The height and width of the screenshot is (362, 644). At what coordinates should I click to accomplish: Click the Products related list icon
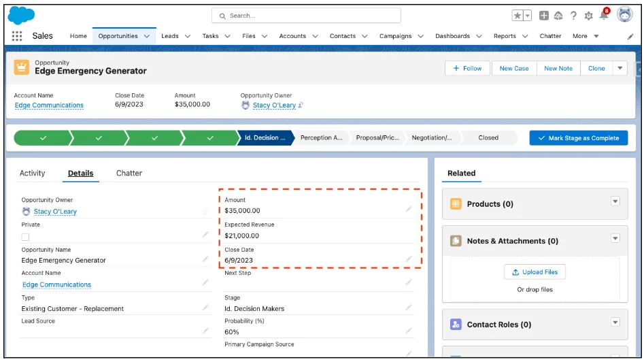coord(456,204)
